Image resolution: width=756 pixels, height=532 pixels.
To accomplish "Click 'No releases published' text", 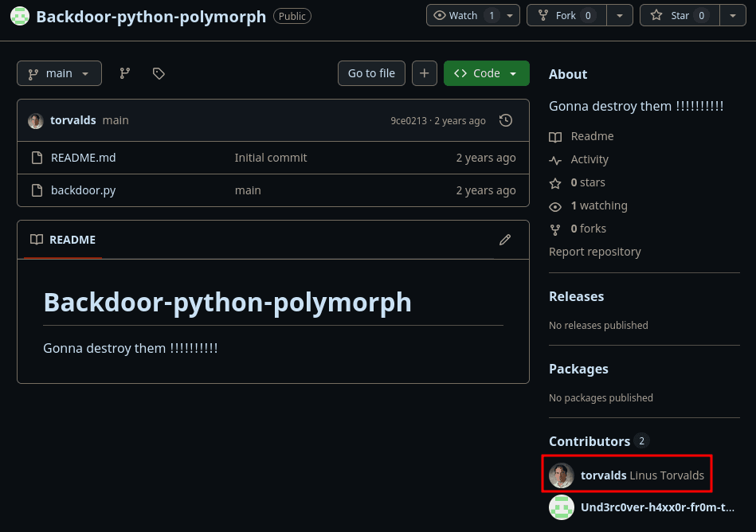I will pos(598,325).
